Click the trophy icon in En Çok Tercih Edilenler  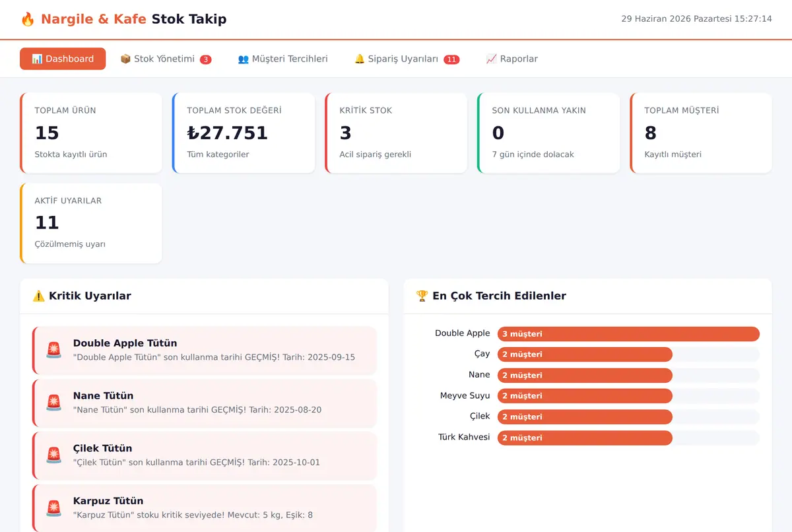[422, 296]
